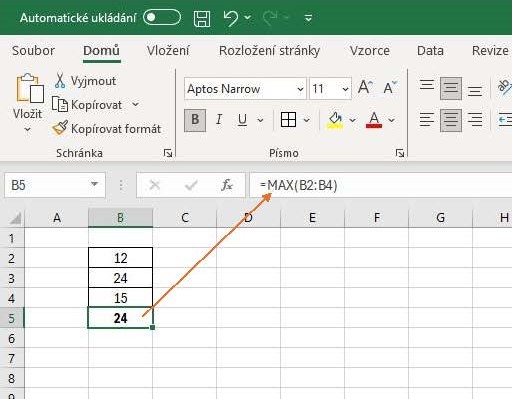Image resolution: width=512 pixels, height=399 pixels.
Task: Open the Vzorce tab
Action: [369, 51]
